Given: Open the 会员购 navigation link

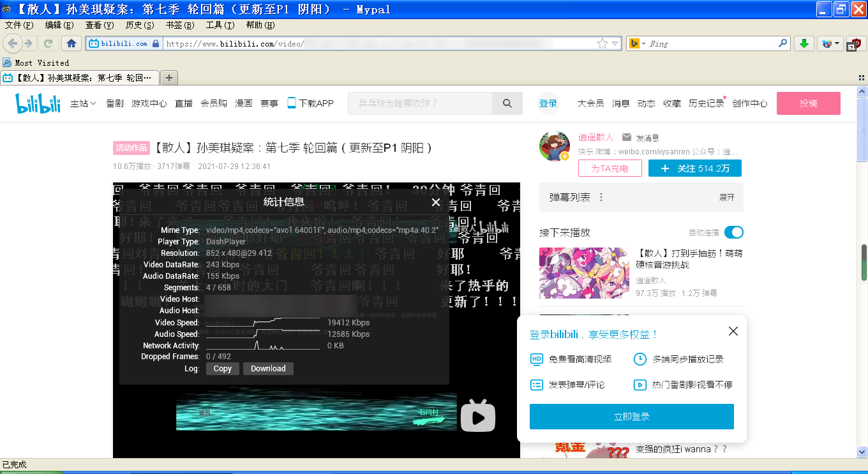Looking at the screenshot, I should [x=214, y=103].
